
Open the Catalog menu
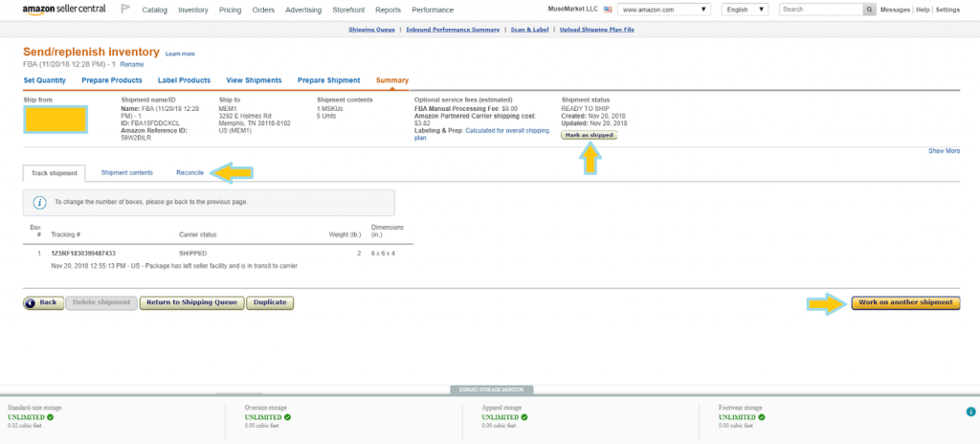pos(154,10)
